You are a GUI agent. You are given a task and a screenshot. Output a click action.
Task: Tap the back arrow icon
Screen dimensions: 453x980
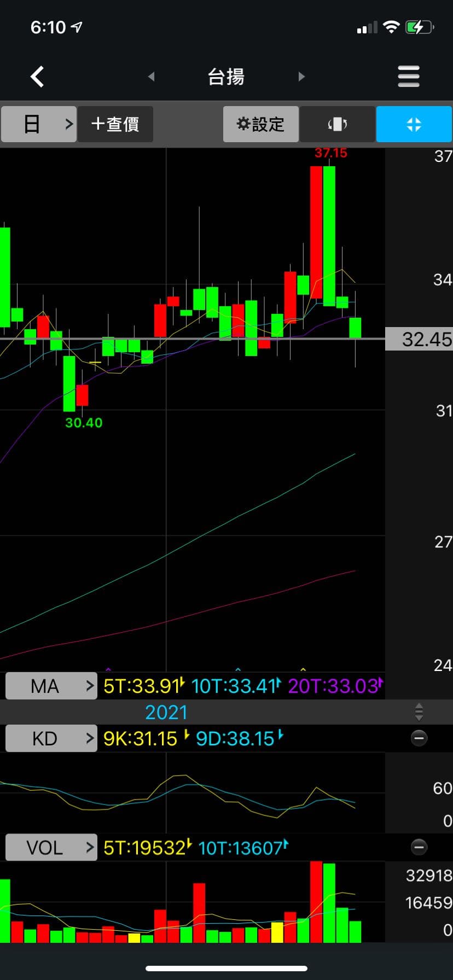pyautogui.click(x=37, y=77)
